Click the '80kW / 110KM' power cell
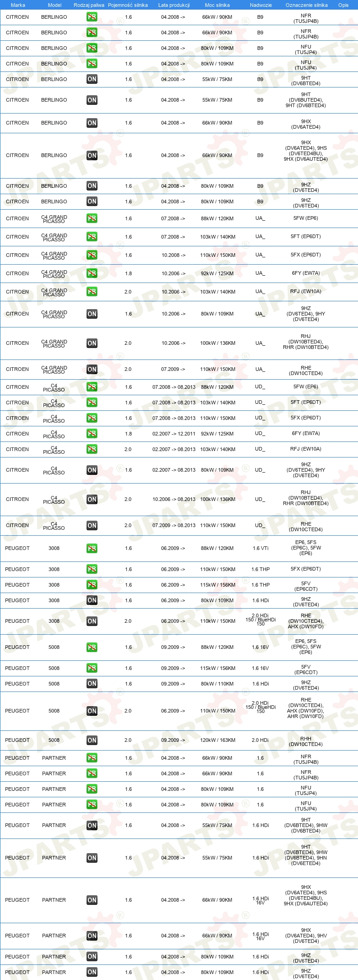Image resolution: width=358 pixels, height=980 pixels. coord(217,684)
